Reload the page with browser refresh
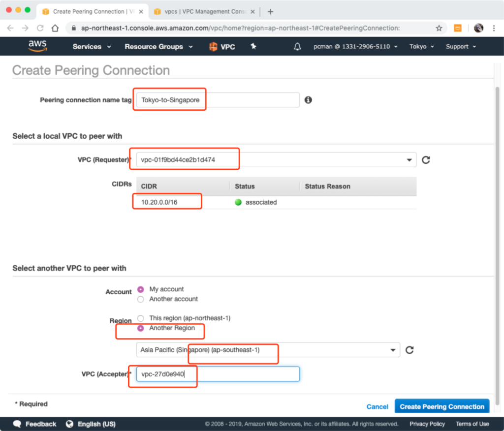504x431 pixels. click(40, 28)
